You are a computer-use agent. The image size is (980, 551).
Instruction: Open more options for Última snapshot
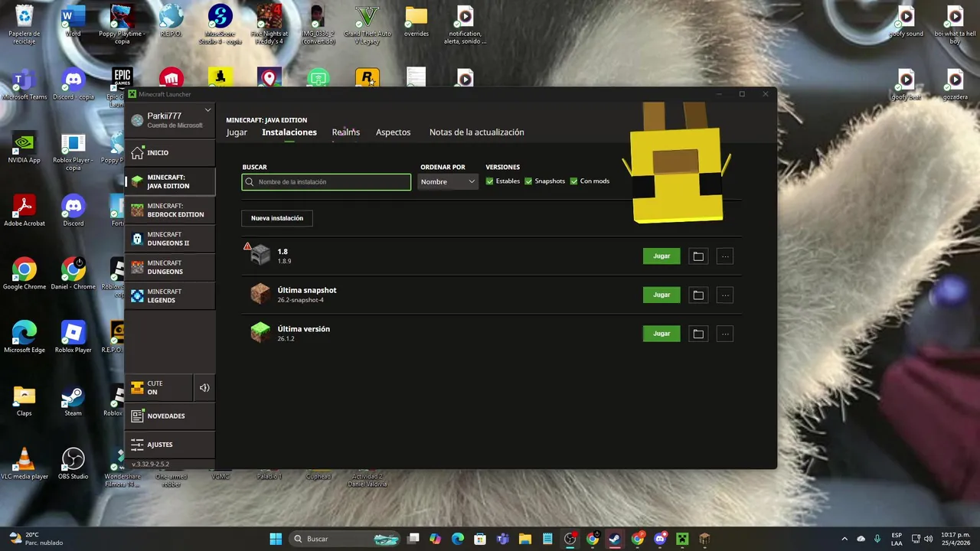click(x=724, y=295)
